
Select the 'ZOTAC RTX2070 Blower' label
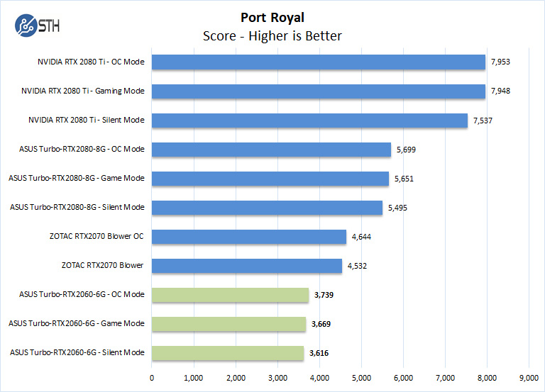coord(102,265)
